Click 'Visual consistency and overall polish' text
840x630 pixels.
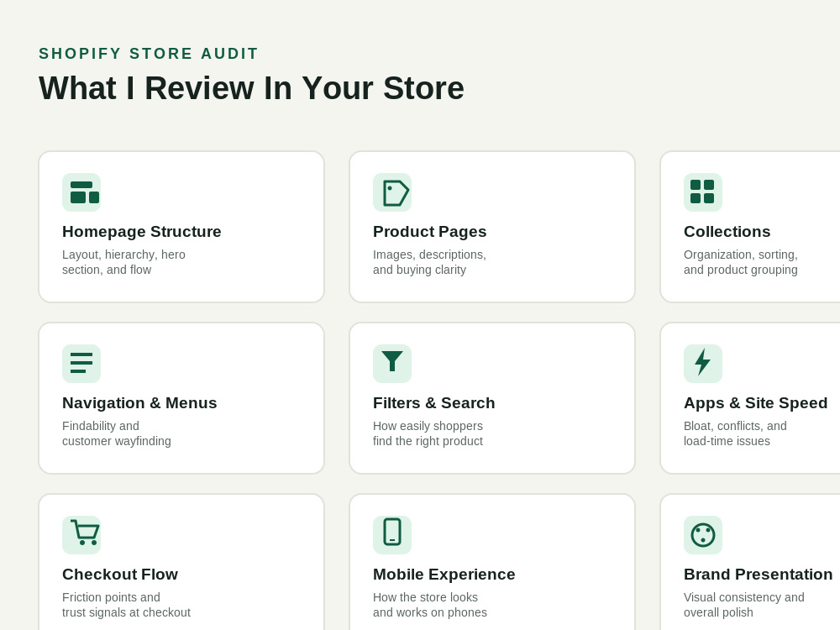[x=744, y=605]
